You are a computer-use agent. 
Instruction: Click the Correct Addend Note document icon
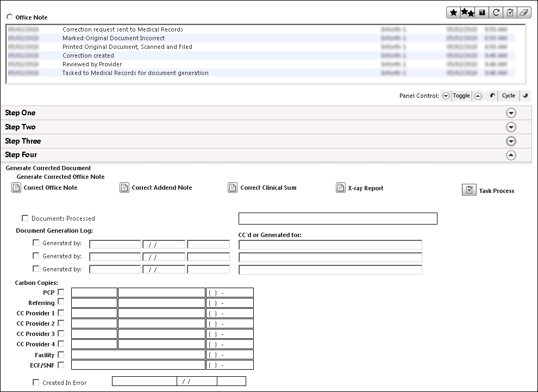(124, 188)
